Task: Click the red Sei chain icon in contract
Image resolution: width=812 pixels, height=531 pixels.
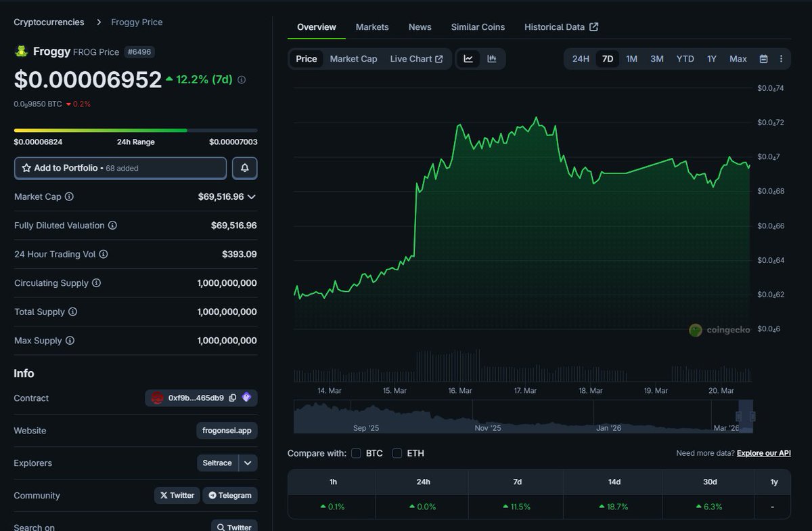Action: (x=157, y=398)
